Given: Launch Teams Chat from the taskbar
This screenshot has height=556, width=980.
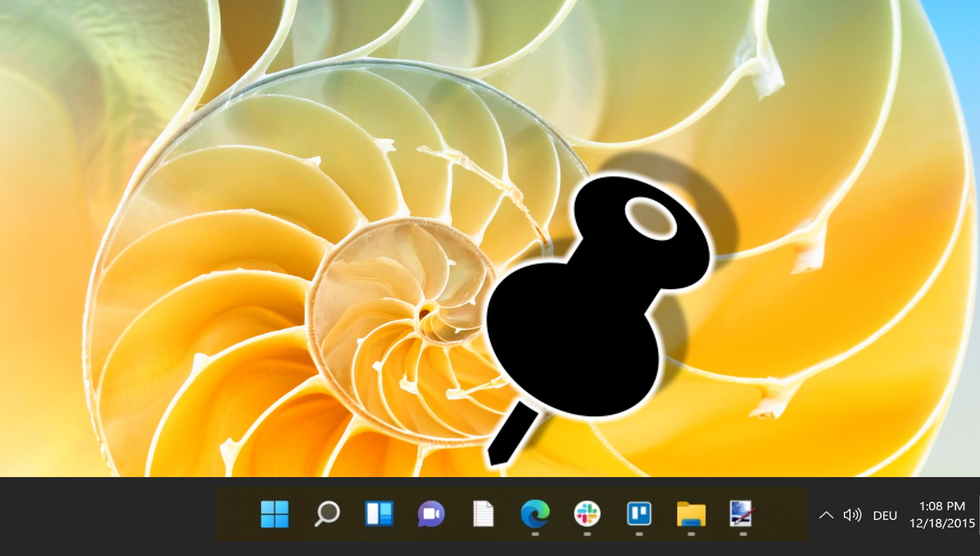Looking at the screenshot, I should [431, 514].
